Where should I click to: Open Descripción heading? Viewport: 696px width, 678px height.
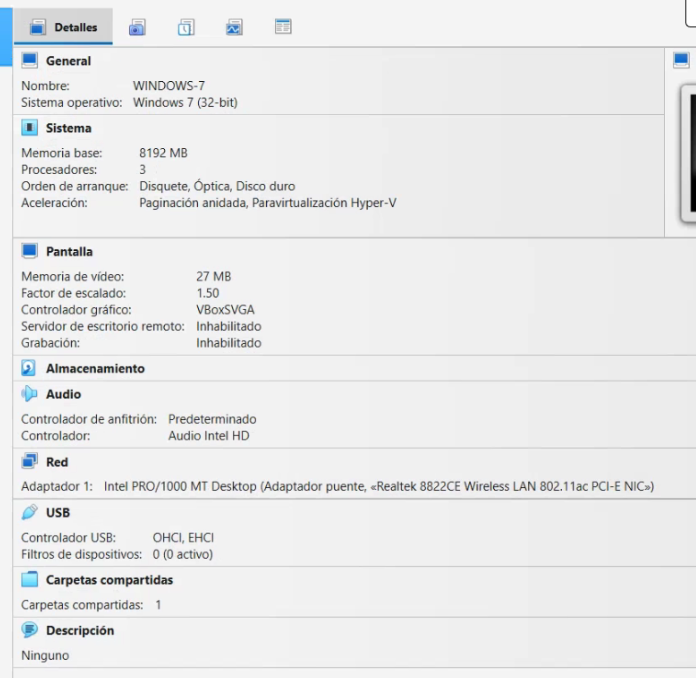(80, 631)
